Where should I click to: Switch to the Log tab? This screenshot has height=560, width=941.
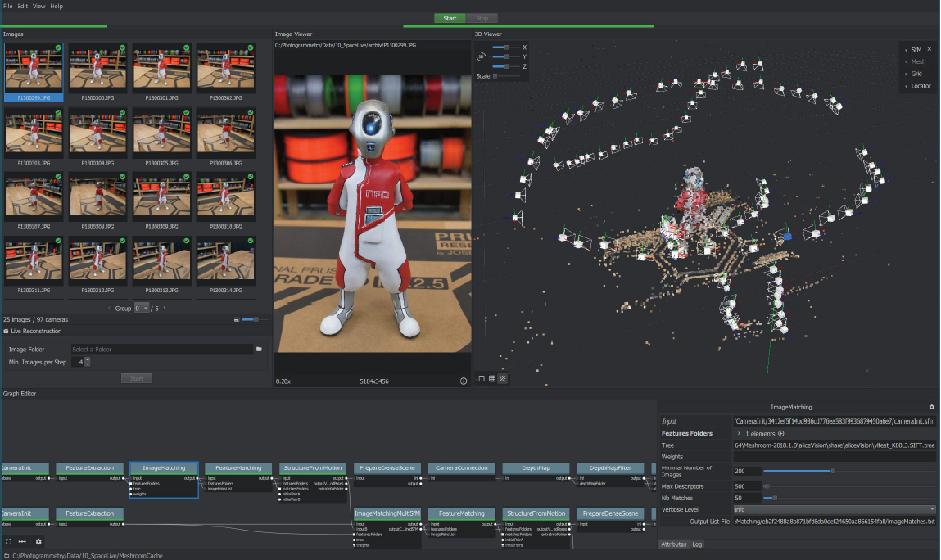coord(697,544)
